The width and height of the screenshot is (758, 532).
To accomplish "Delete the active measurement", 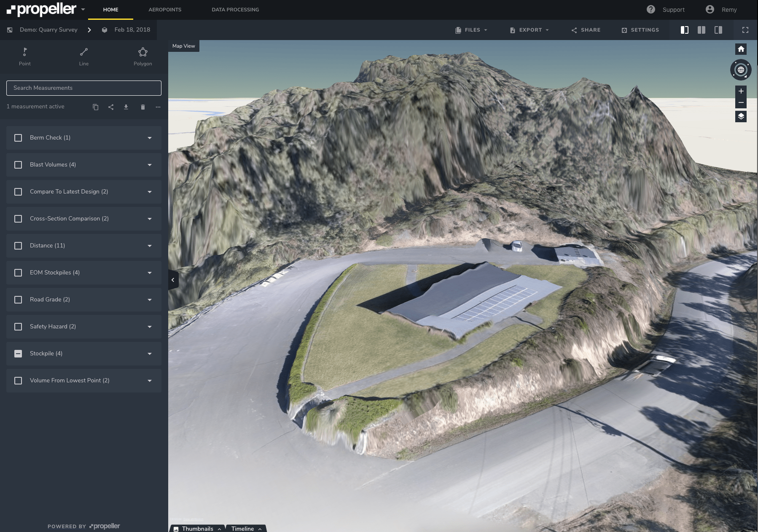I will click(x=142, y=107).
